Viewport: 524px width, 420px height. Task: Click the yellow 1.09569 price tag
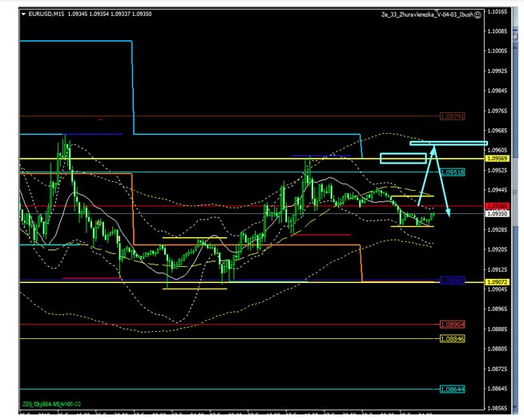click(497, 159)
